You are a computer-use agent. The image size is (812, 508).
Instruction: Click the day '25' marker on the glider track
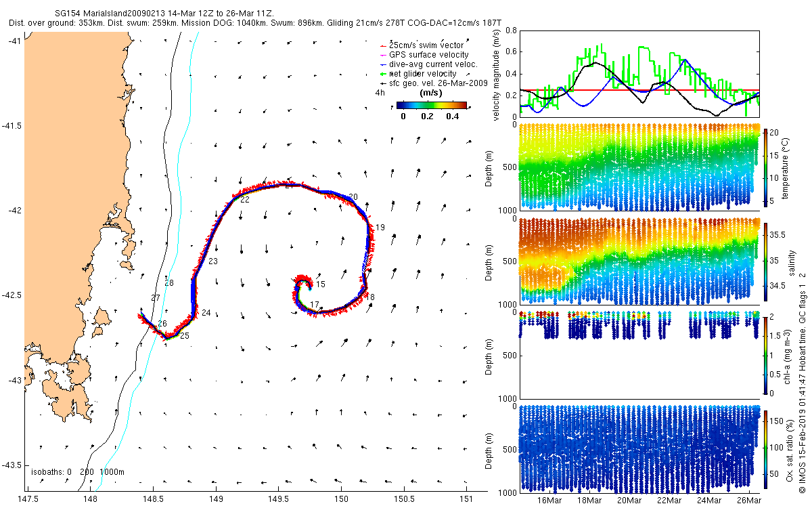tap(184, 336)
